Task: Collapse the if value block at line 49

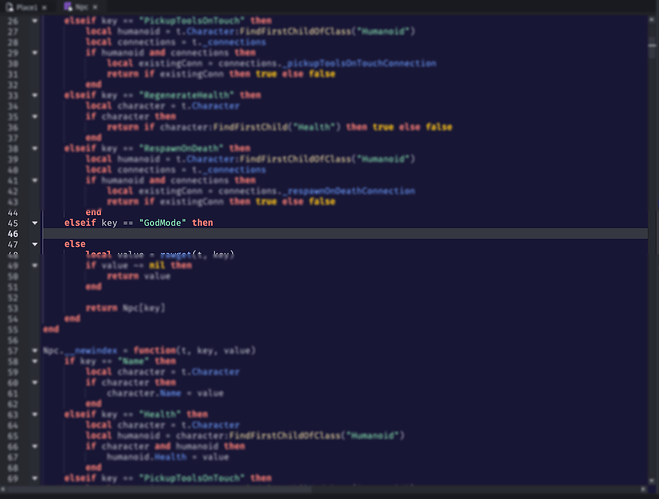Action: pos(35,265)
